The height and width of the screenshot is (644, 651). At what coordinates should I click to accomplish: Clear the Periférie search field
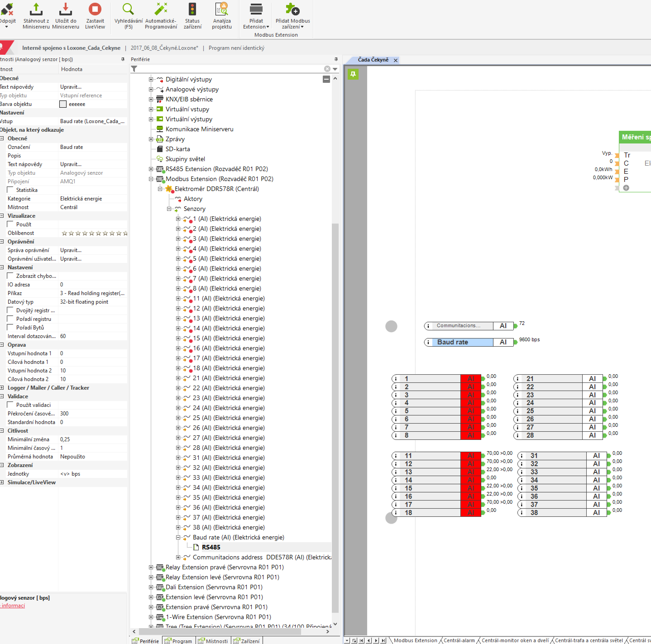(x=327, y=69)
